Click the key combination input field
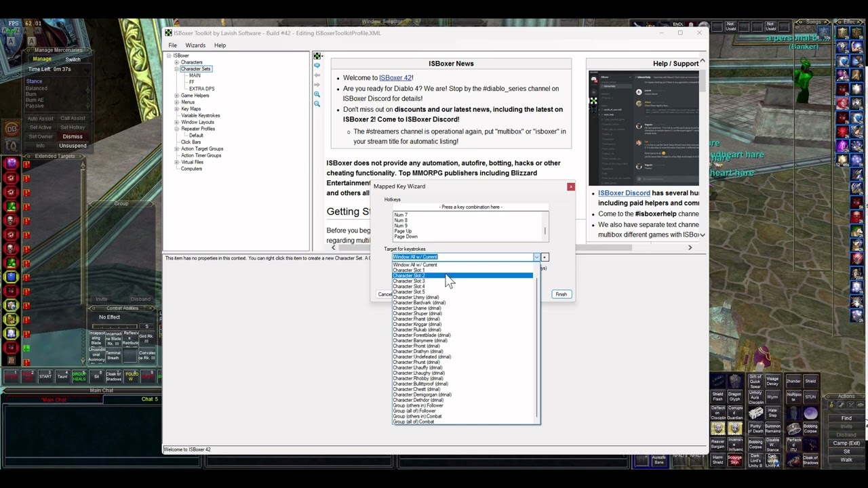868x488 pixels. [471, 207]
